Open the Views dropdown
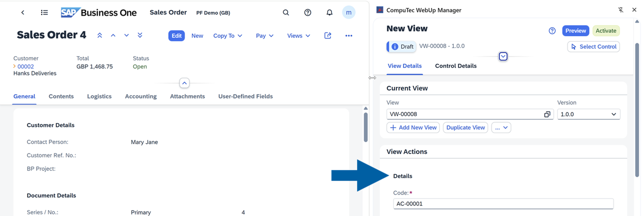The image size is (644, 216). point(299,36)
